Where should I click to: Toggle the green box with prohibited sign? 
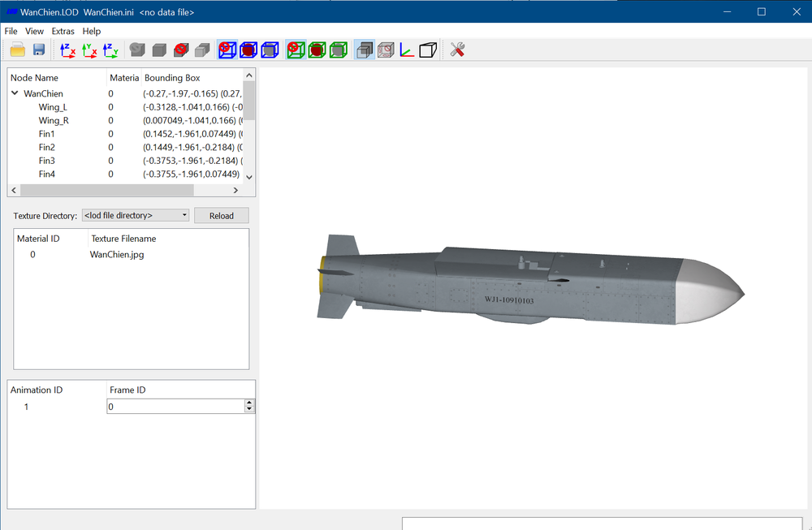pos(296,50)
